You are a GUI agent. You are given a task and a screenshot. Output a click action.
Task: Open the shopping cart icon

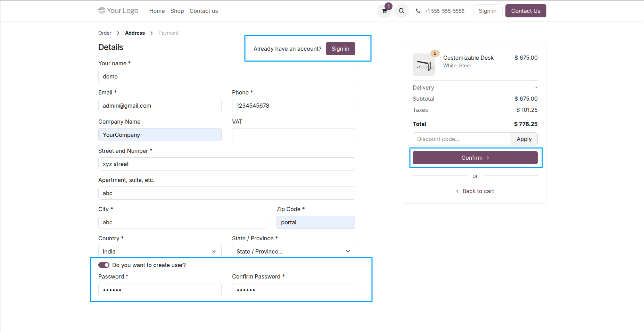(x=384, y=11)
